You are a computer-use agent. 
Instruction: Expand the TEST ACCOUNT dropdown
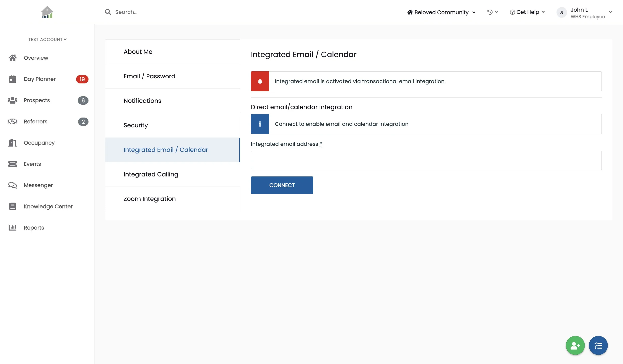47,39
